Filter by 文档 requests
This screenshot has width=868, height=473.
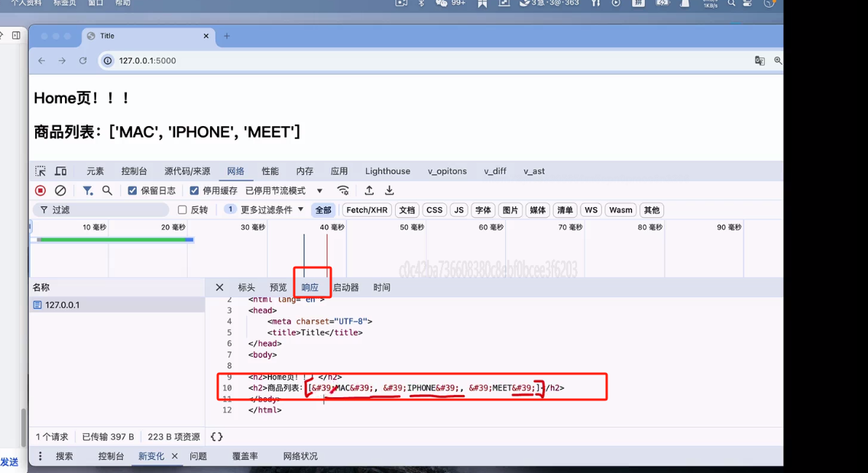(406, 210)
